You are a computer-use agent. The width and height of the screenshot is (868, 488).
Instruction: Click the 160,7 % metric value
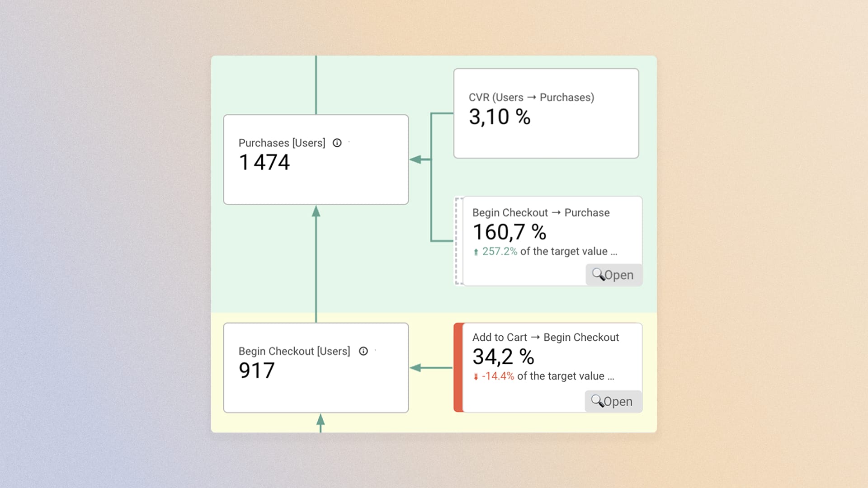click(509, 232)
